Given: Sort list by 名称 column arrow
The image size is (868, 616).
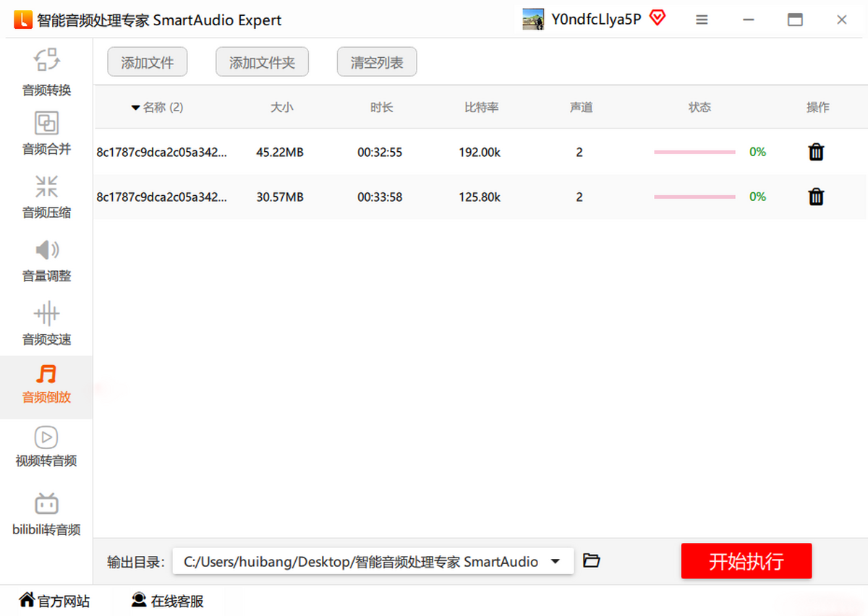Looking at the screenshot, I should click(135, 108).
